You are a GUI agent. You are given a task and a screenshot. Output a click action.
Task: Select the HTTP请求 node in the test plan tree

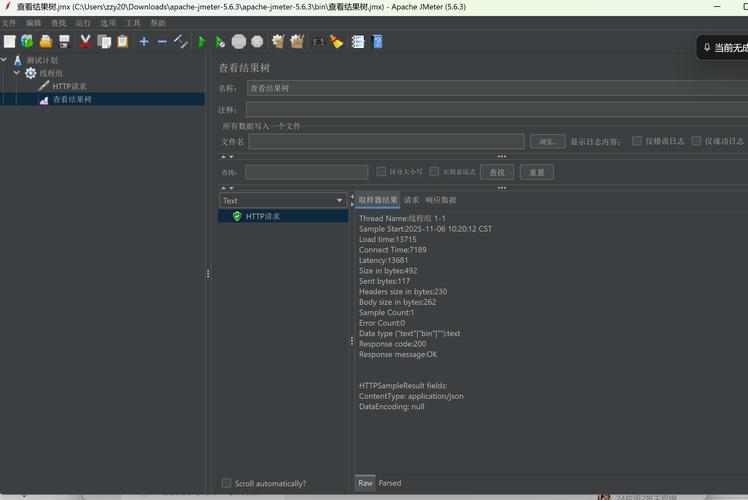point(69,86)
